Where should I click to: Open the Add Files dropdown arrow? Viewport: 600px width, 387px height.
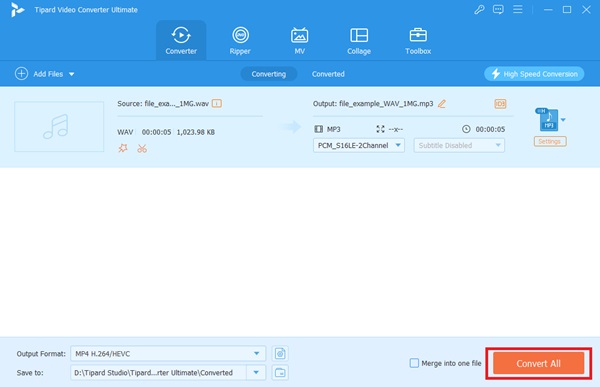point(72,74)
